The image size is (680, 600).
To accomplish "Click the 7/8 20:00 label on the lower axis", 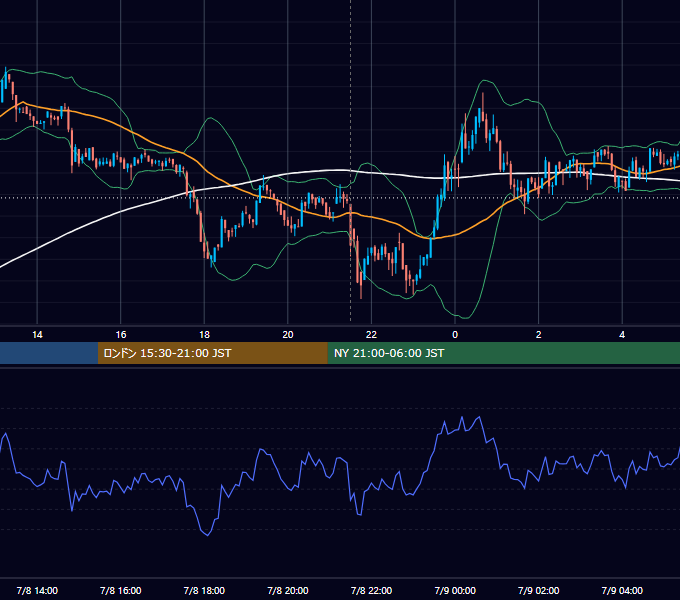I will tap(288, 590).
